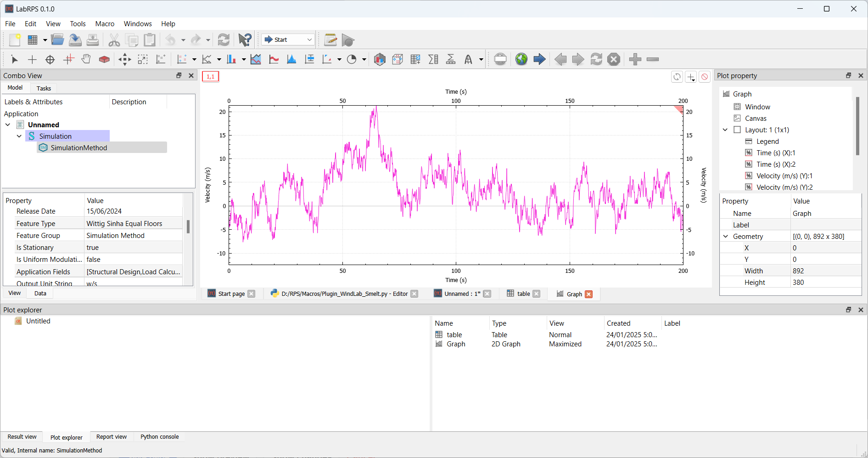Select the hand pan tool

click(x=86, y=59)
